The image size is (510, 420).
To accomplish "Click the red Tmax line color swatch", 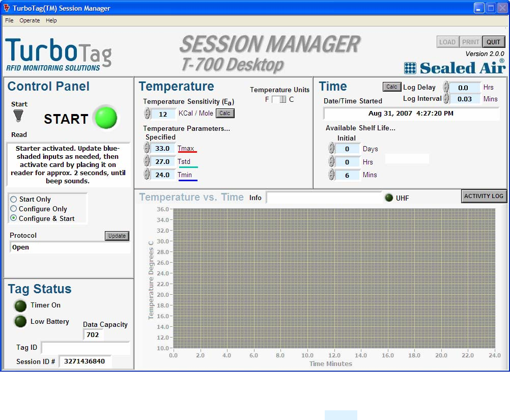I will click(x=187, y=152).
